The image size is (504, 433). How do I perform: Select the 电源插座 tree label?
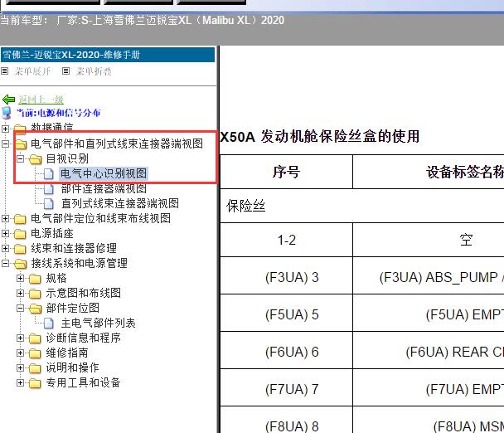52,234
